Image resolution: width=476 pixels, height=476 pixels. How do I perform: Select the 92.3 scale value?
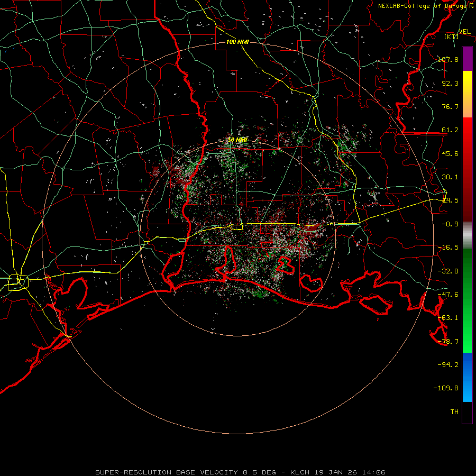click(x=450, y=83)
